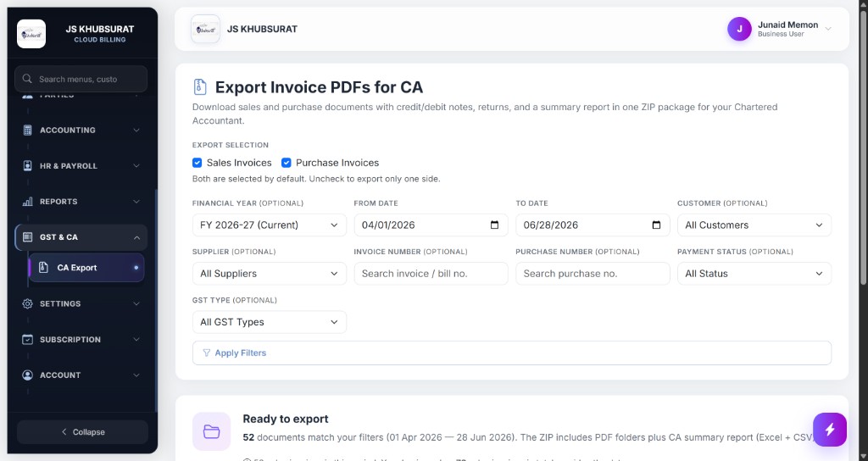Open the Reports menu
The image size is (868, 461).
coord(81,202)
